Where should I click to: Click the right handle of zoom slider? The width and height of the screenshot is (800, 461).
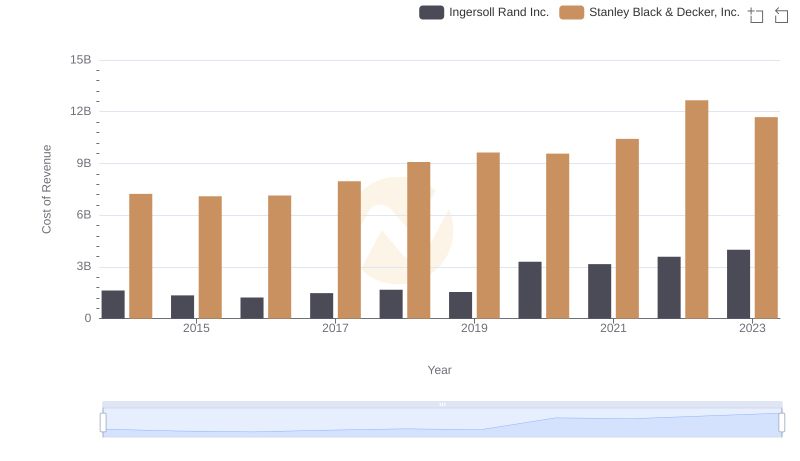781,423
